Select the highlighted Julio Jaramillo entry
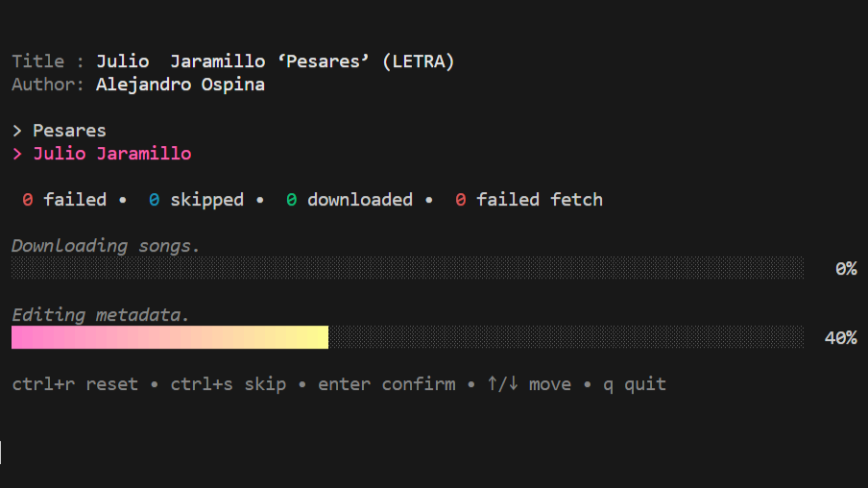The image size is (868, 488). pyautogui.click(x=112, y=154)
